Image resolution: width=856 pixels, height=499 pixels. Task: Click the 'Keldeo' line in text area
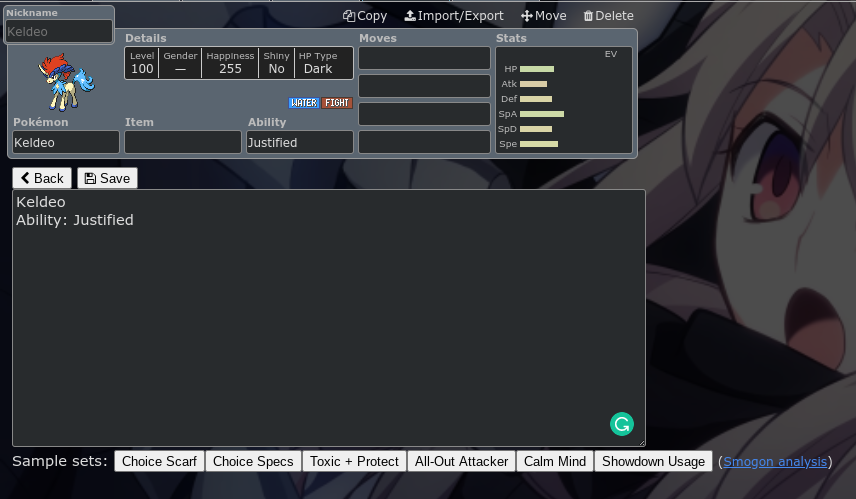[41, 202]
